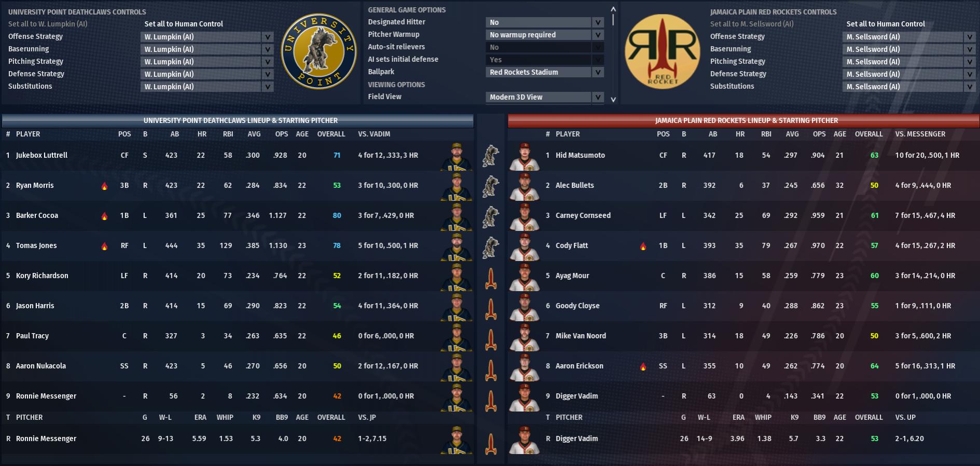The image size is (980, 466).
Task: Open Deathclaws Offense Strategy dropdown
Action: click(207, 37)
